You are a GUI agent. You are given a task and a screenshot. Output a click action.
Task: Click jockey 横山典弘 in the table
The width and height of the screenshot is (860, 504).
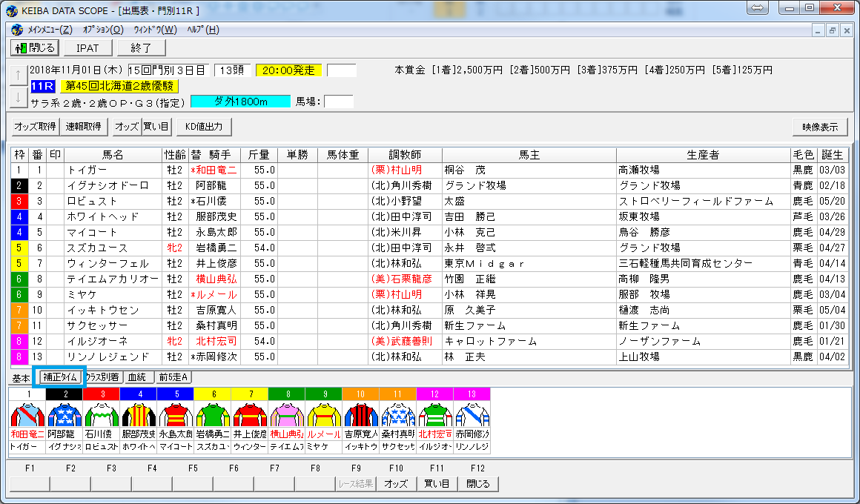pos(216,279)
